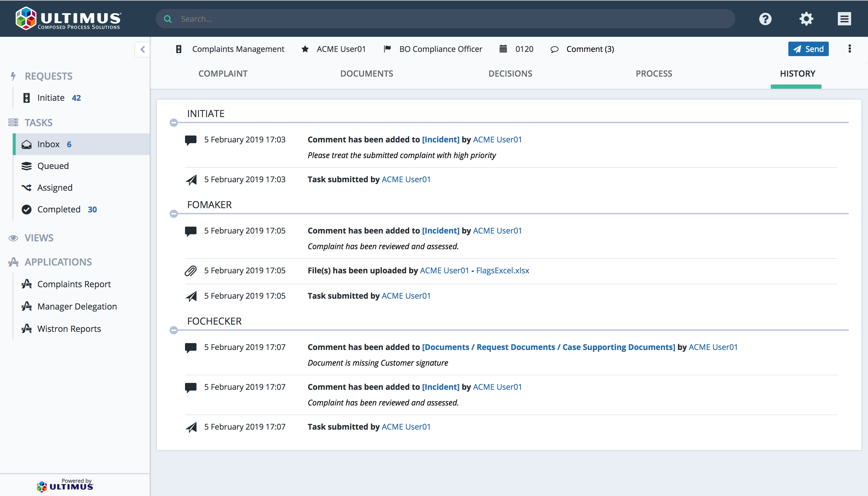Click the Send button
This screenshot has width=868, height=496.
pos(808,49)
